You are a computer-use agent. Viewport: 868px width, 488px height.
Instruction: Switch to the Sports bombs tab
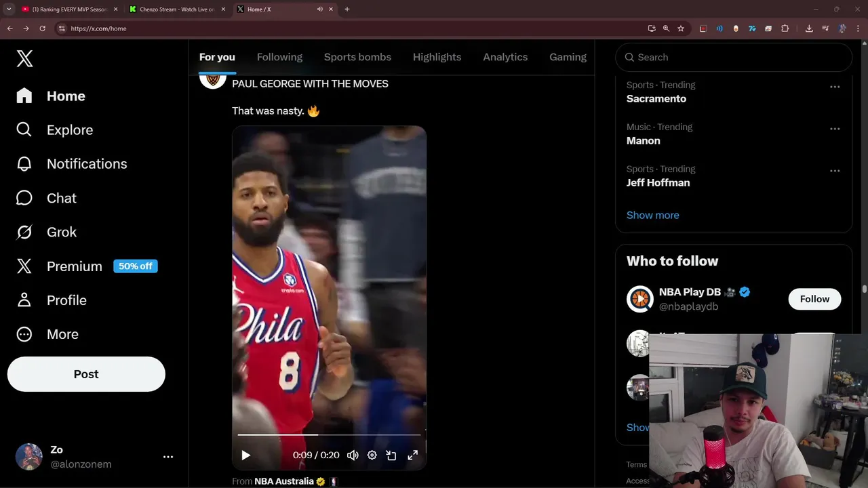tap(357, 57)
